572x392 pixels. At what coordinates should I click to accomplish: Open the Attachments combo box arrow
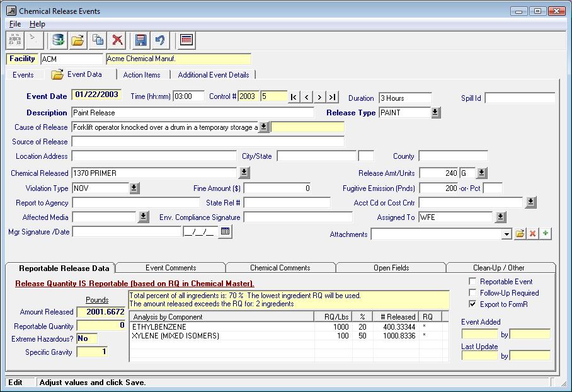point(506,234)
